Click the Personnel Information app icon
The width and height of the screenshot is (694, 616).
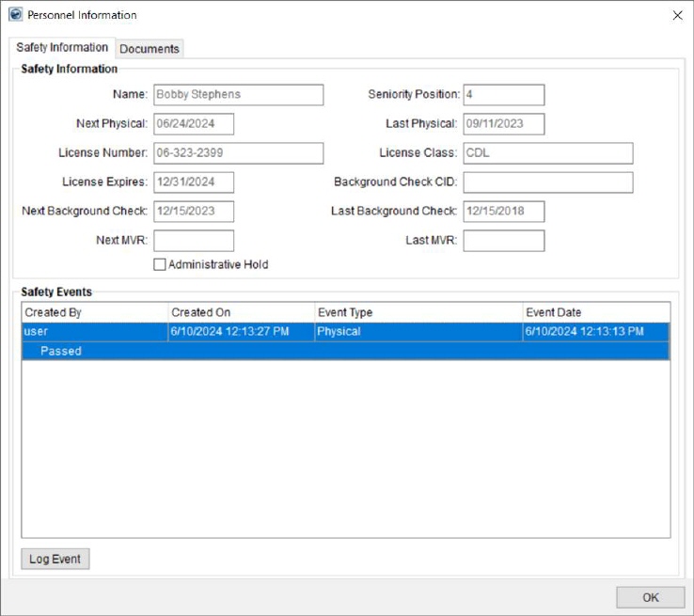tap(15, 15)
